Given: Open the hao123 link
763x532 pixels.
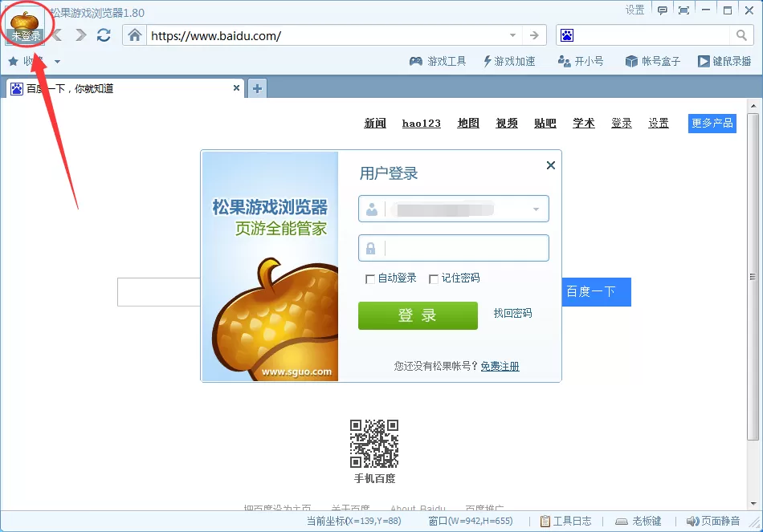Looking at the screenshot, I should click(x=422, y=124).
